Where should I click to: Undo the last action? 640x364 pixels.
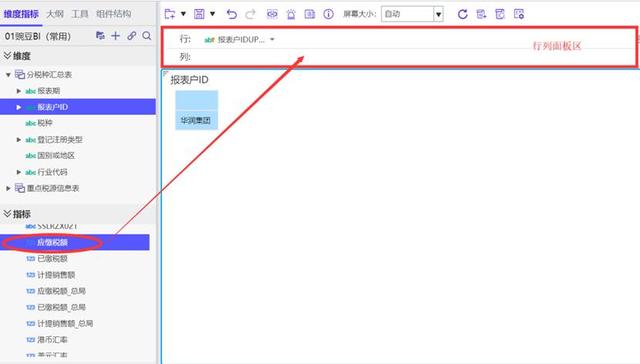click(231, 14)
